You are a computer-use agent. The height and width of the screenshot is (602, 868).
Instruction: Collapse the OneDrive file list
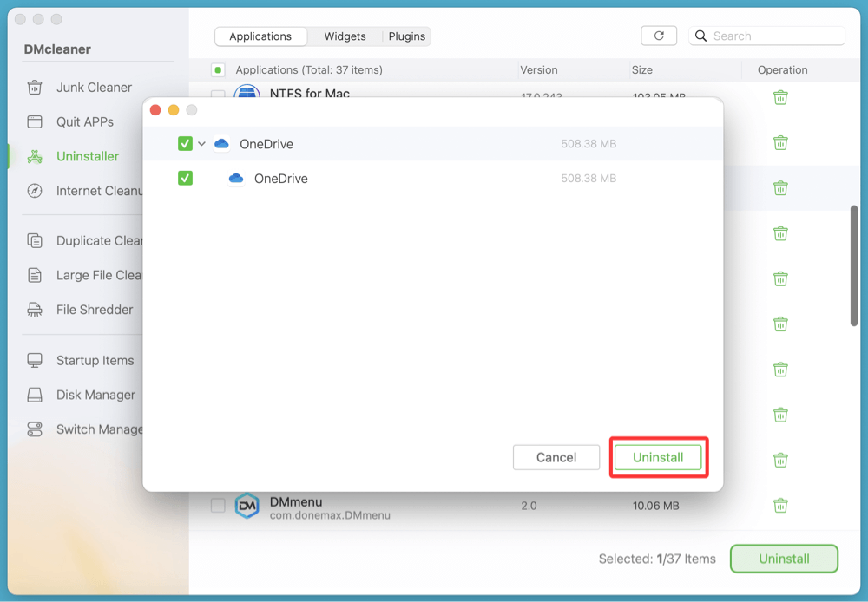click(x=201, y=143)
